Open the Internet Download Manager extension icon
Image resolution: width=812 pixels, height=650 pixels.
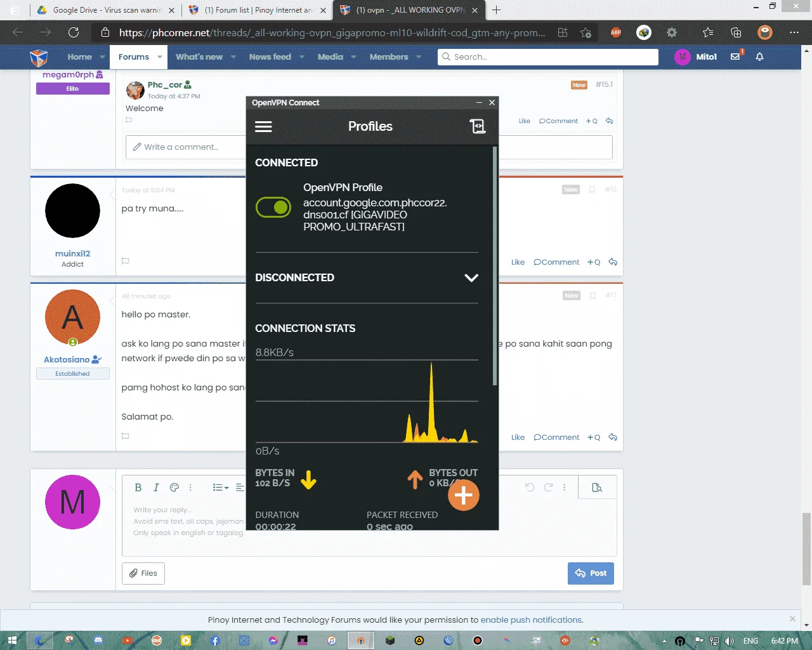(x=644, y=32)
